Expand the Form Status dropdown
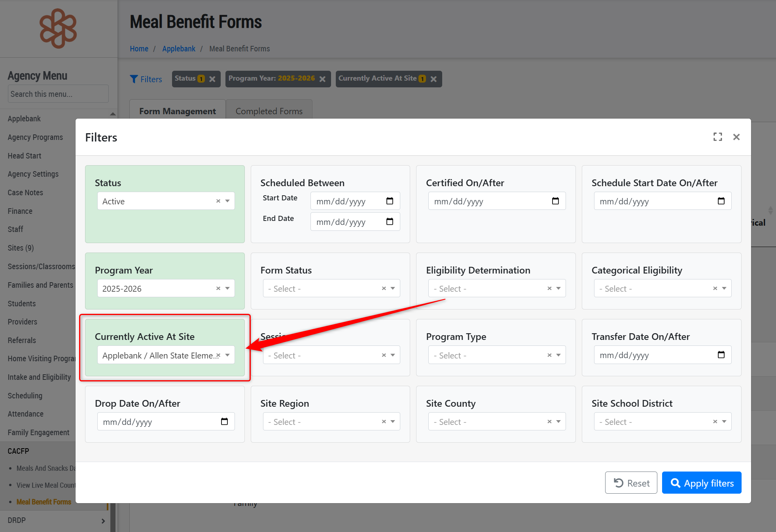This screenshot has height=532, width=776. (393, 289)
